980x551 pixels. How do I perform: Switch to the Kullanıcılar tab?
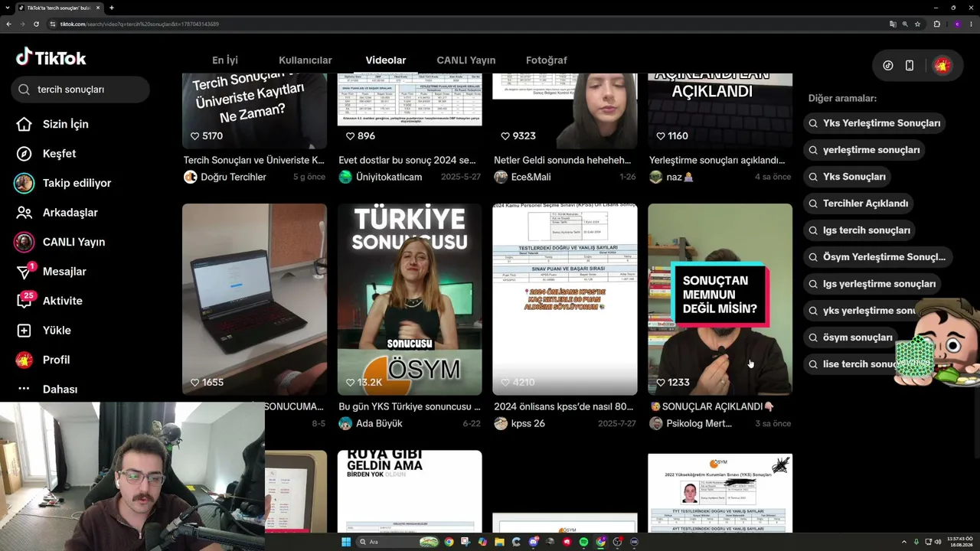pos(305,60)
